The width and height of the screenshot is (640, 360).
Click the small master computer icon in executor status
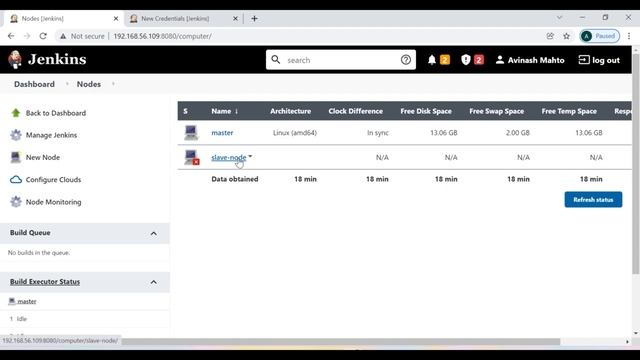12,301
